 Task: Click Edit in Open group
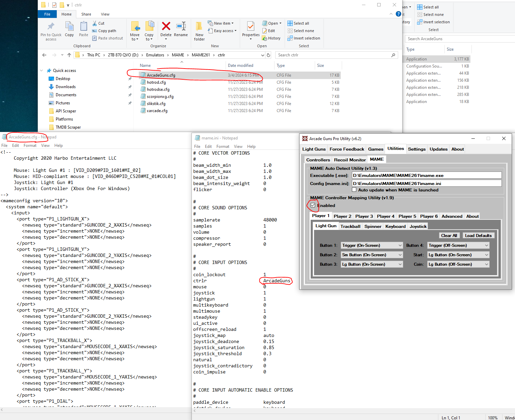269,31
